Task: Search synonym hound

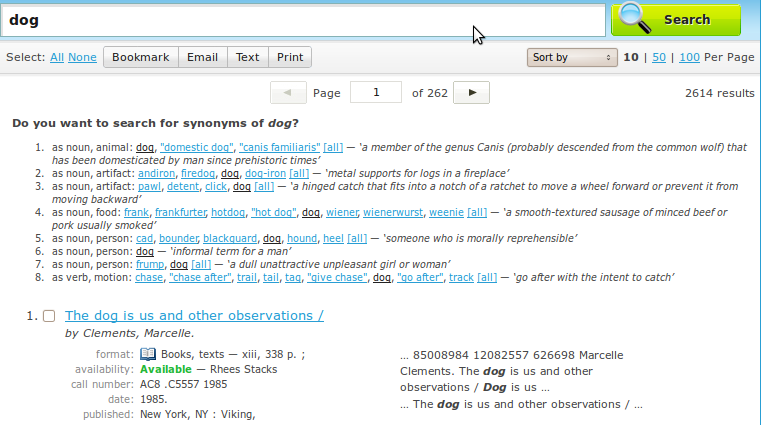Action: point(302,238)
